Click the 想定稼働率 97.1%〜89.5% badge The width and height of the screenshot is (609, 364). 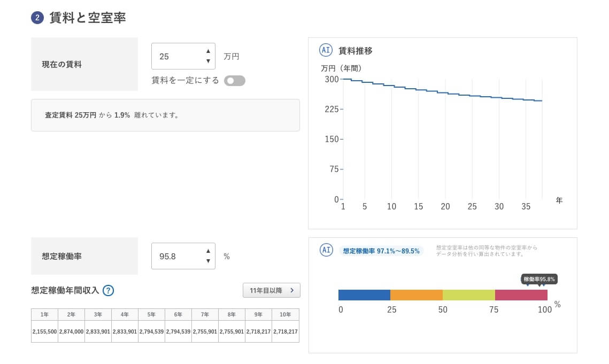coord(381,251)
